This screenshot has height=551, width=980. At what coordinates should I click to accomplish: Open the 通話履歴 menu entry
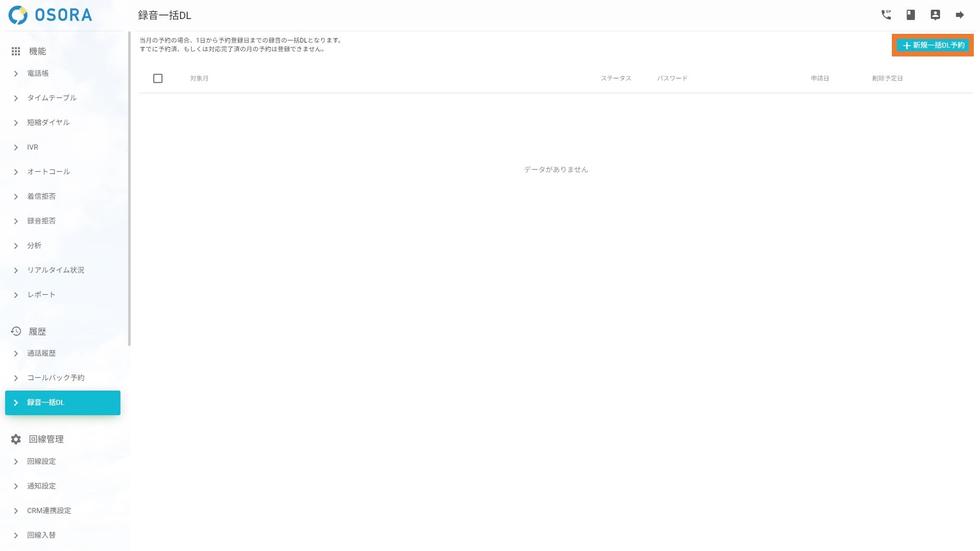[x=41, y=353]
